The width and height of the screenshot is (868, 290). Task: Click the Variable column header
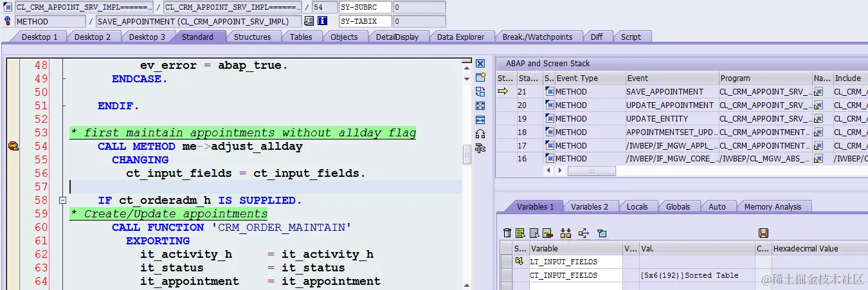pyautogui.click(x=575, y=248)
